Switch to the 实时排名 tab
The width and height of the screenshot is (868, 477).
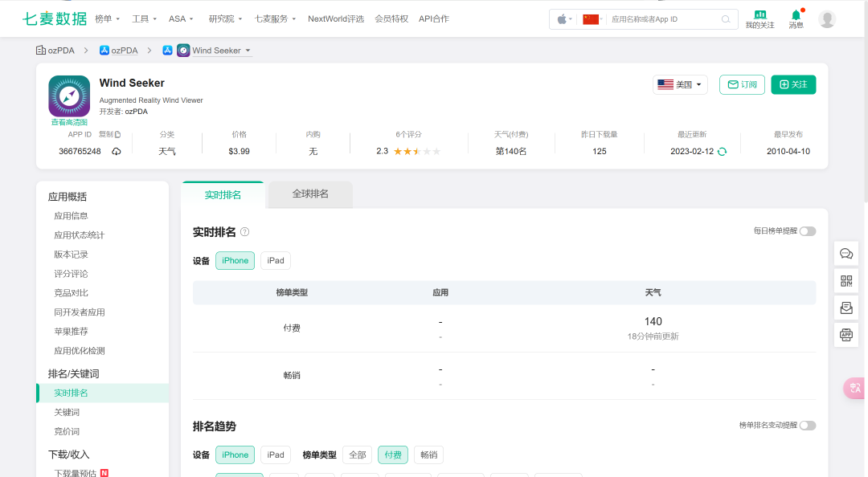click(223, 195)
